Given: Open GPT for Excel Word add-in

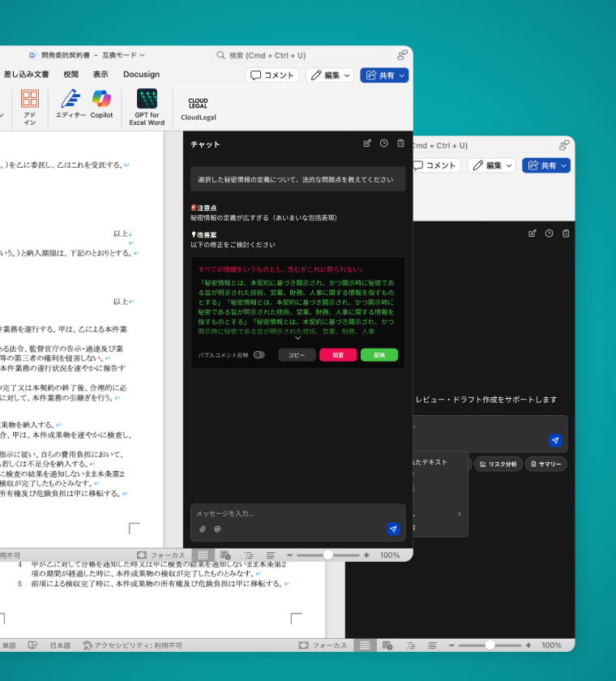Looking at the screenshot, I should point(147,107).
